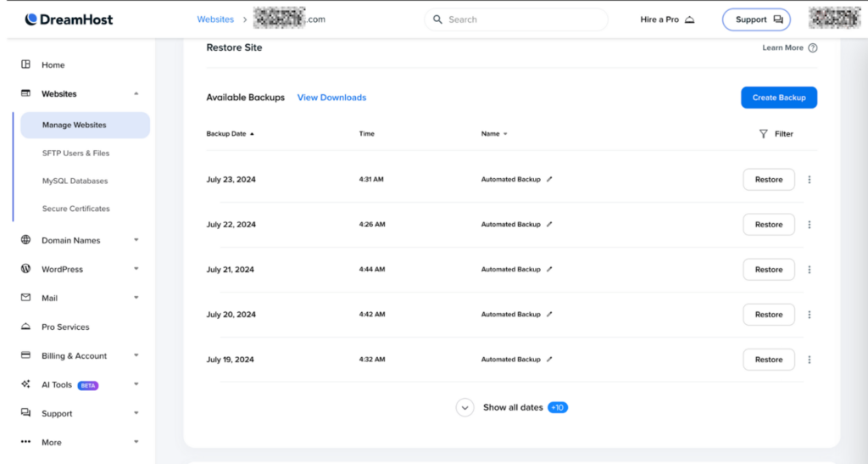Open three-dot menu for July 22 backup
The width and height of the screenshot is (868, 464).
pos(810,225)
